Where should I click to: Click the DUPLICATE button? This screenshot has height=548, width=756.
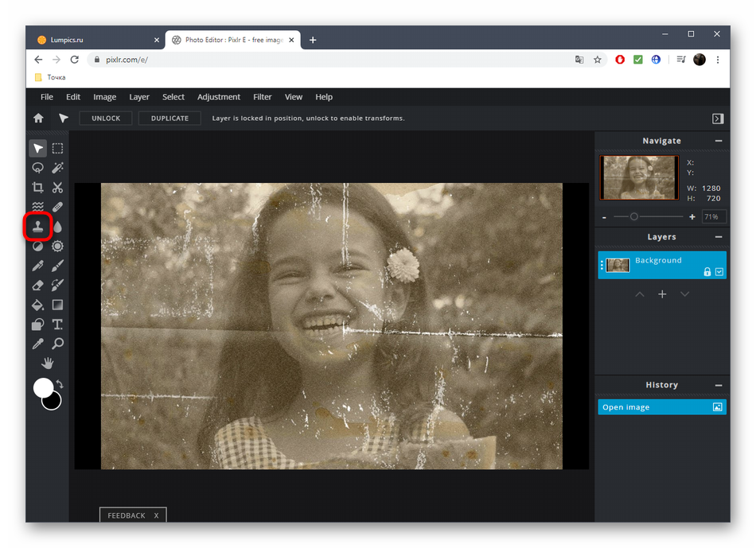pos(170,119)
